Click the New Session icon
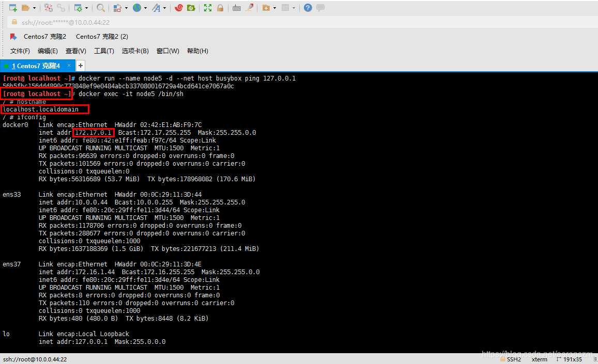The height and width of the screenshot is (364, 598). click(13, 8)
